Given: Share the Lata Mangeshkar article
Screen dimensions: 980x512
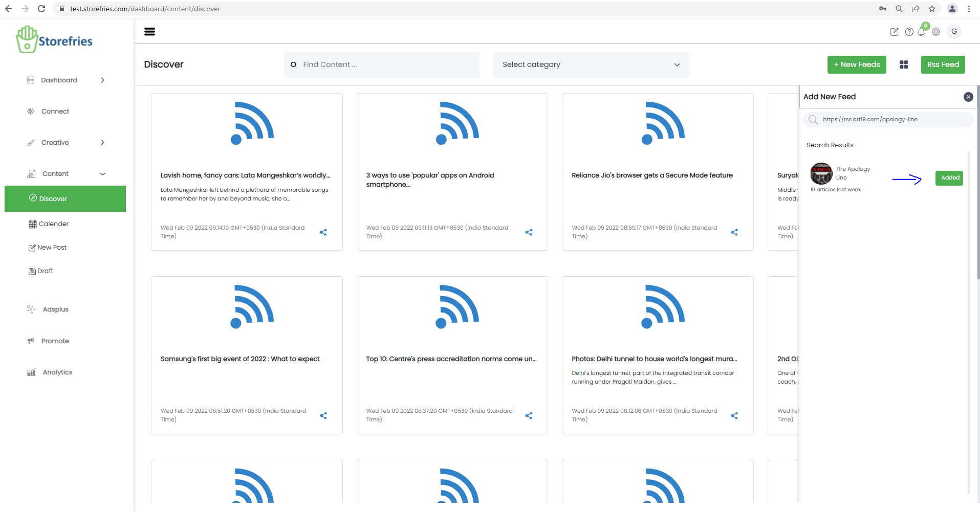Looking at the screenshot, I should (323, 232).
